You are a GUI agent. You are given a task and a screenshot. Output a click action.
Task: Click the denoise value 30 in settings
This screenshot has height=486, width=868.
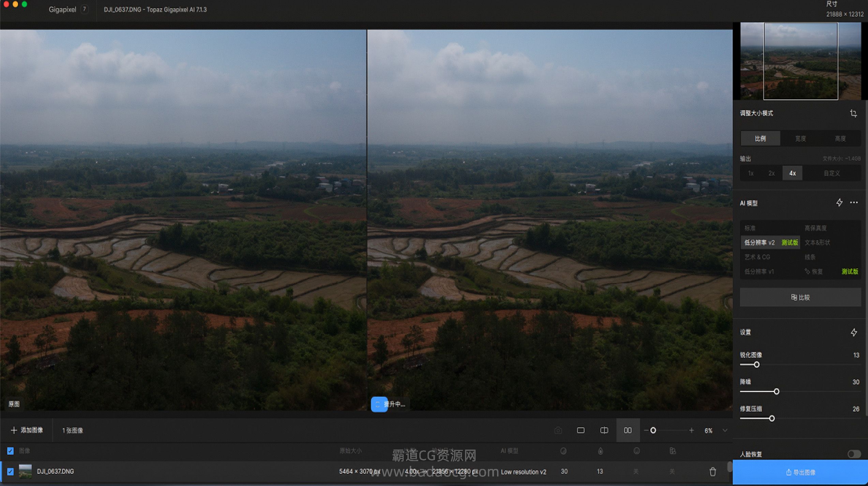tap(856, 382)
